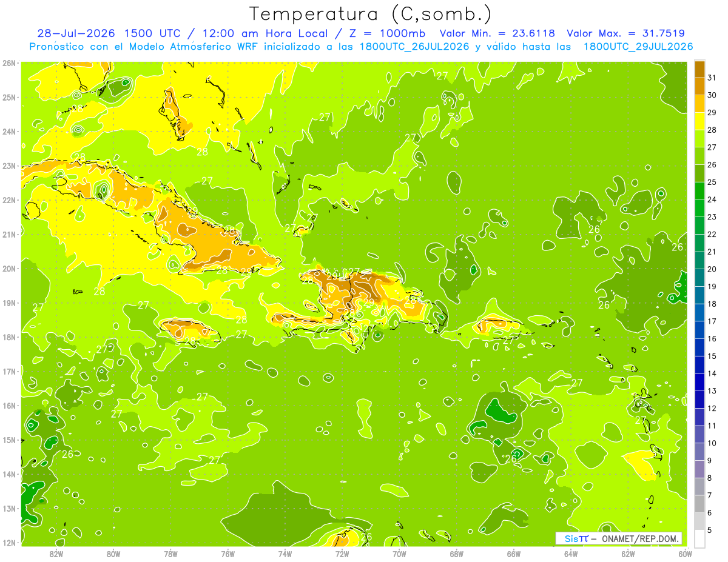
Task: Click the light orange colorbar swatch between 29 and 30
Action: [x=699, y=104]
